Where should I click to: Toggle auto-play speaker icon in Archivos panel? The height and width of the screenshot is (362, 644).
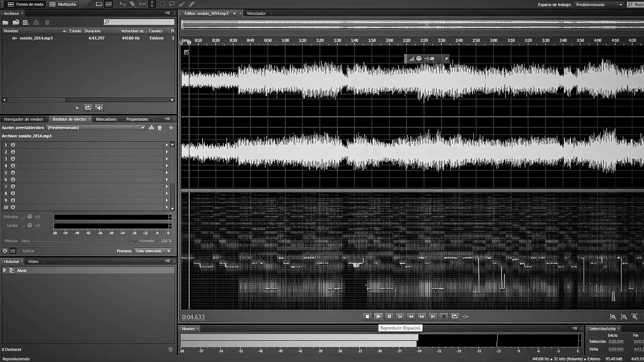click(99, 108)
